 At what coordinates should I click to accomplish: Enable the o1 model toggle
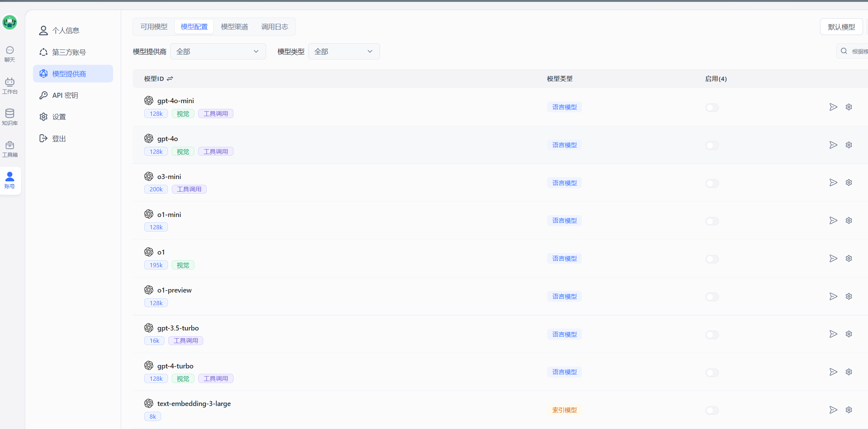[x=712, y=259]
